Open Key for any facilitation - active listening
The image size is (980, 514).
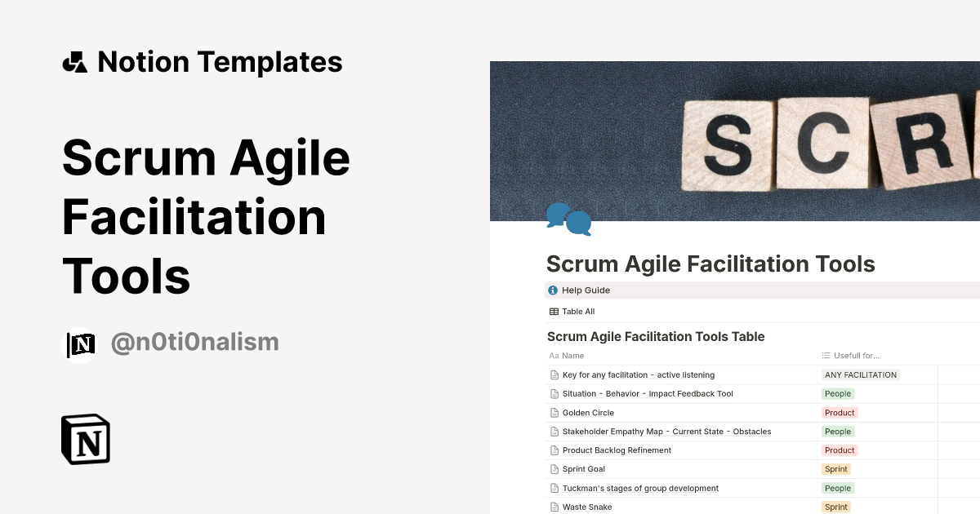click(x=639, y=375)
